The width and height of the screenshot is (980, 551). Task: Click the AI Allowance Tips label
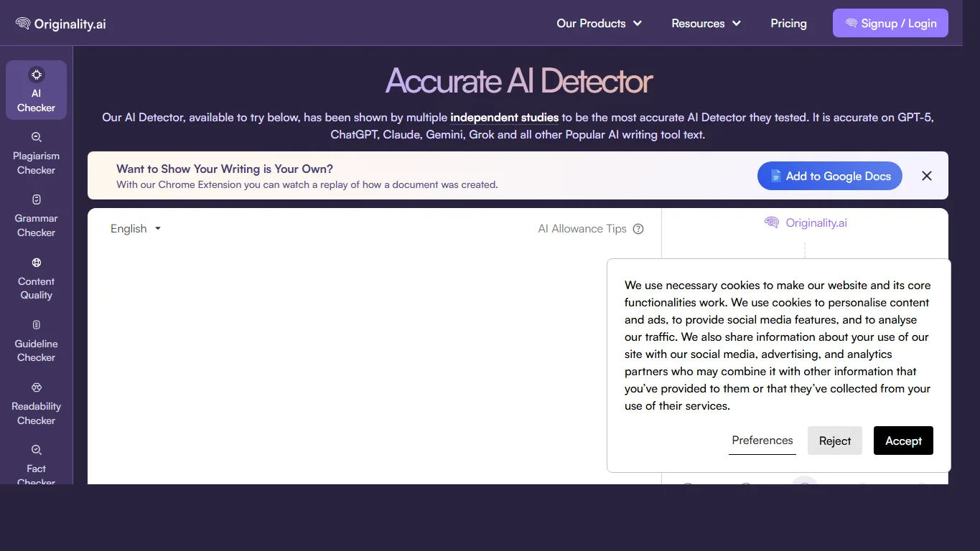pyautogui.click(x=582, y=229)
